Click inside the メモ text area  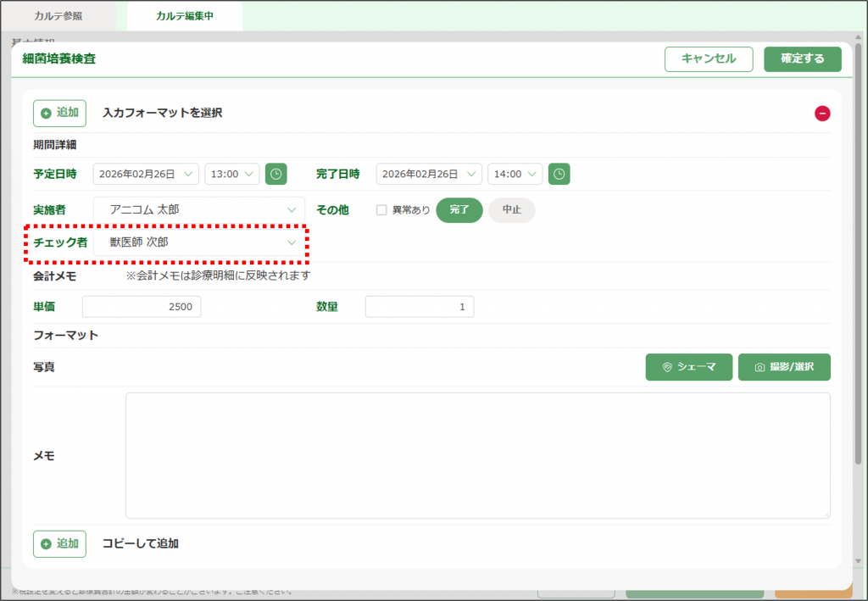(x=477, y=455)
